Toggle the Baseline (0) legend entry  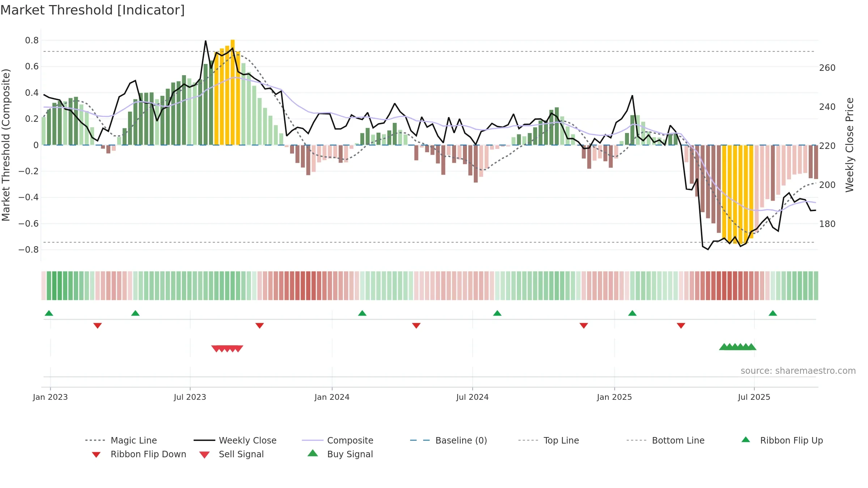click(x=448, y=440)
